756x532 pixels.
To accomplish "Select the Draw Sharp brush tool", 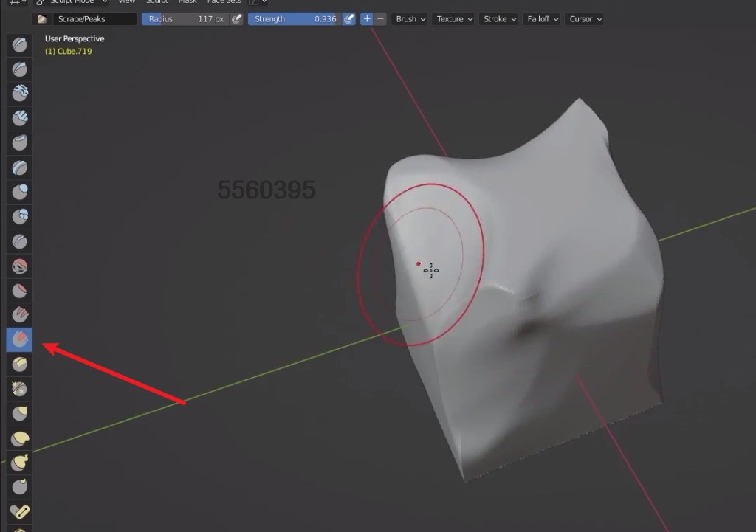I will 19,69.
